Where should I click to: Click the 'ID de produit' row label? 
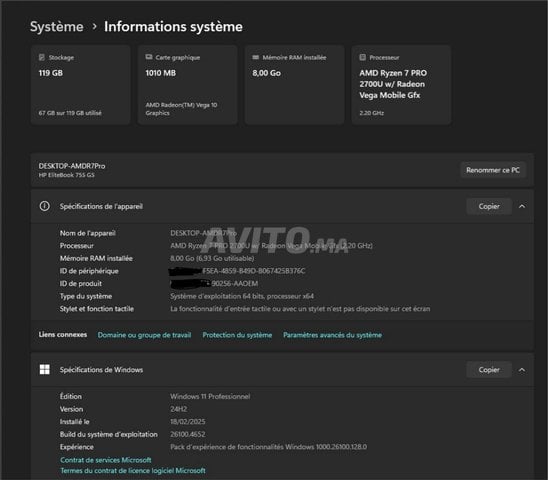click(x=81, y=284)
